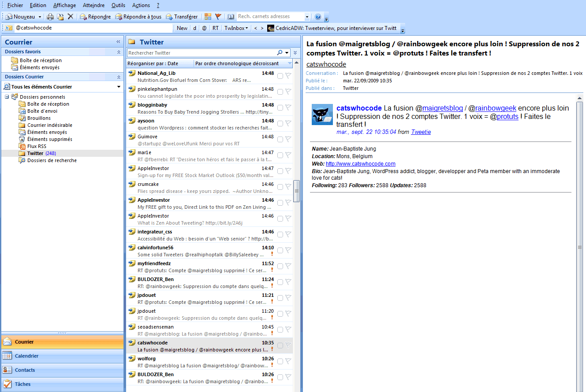Tick the checkbox on the National_Ag_Lib row
Screen dimensions: 586x392
(280, 76)
